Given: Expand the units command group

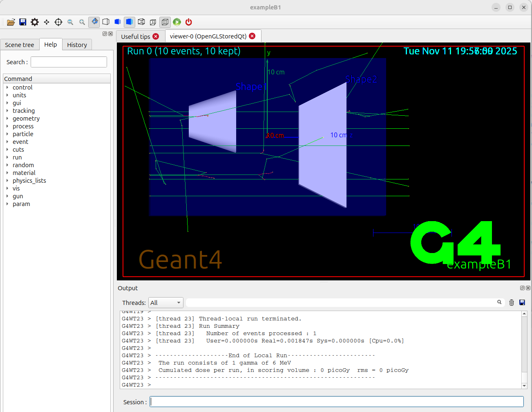Looking at the screenshot, I should click(x=7, y=95).
